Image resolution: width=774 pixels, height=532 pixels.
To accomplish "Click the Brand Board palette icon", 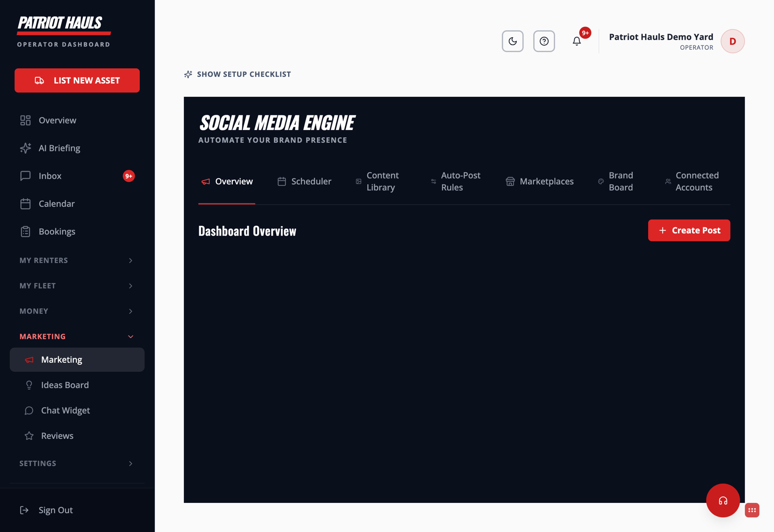I will 601,181.
